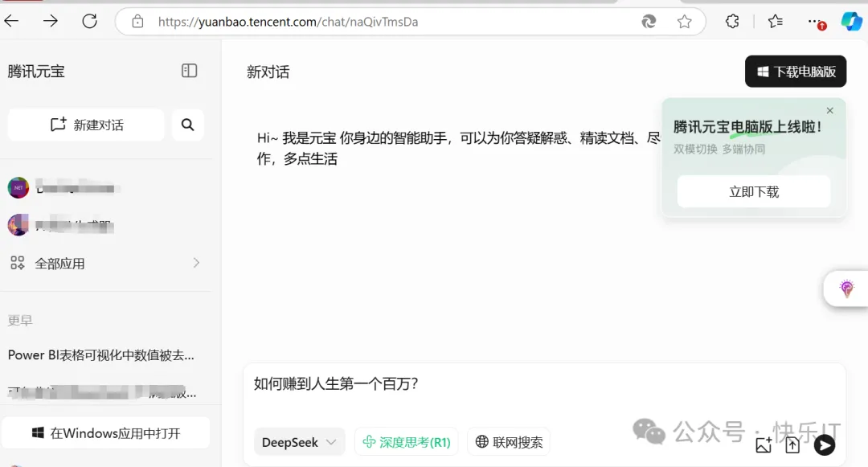868x467 pixels.
Task: Reload the page with the refresh icon
Action: (x=90, y=22)
